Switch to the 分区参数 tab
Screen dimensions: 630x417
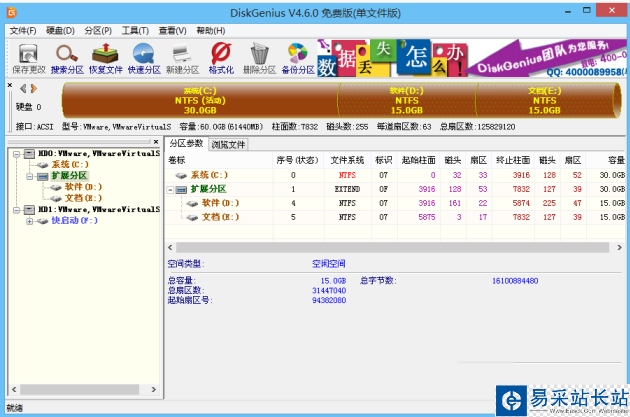(x=186, y=143)
